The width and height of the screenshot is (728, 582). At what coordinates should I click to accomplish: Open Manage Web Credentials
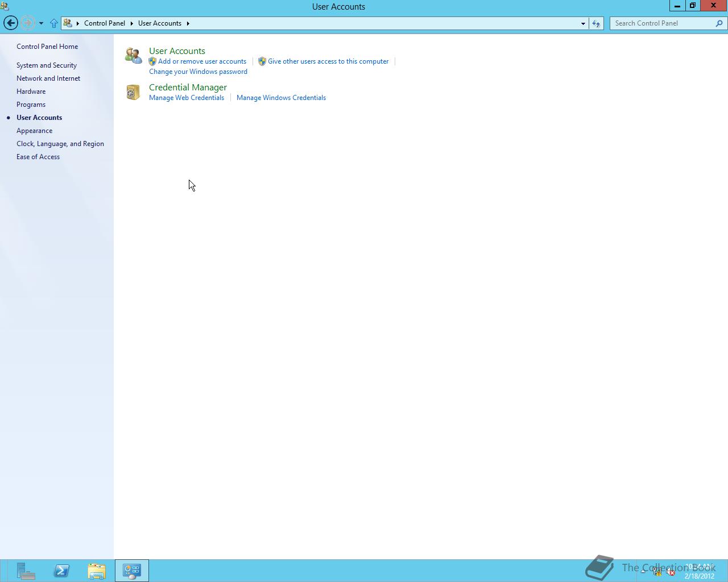click(x=187, y=98)
